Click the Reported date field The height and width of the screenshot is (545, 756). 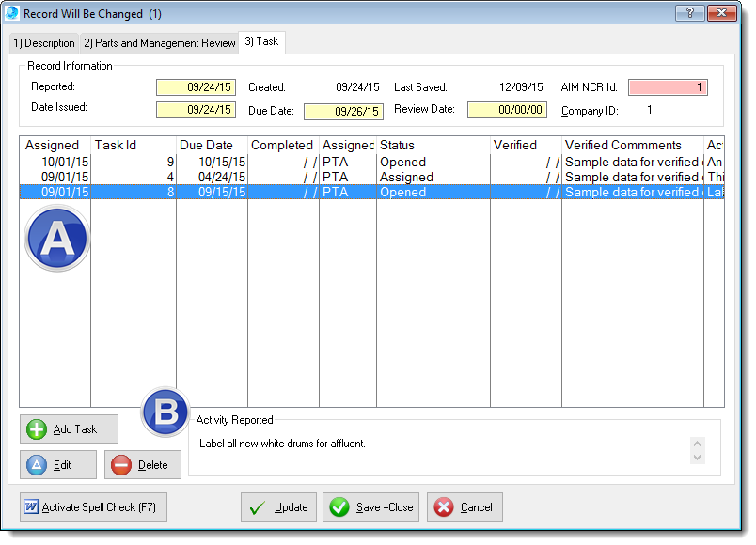tap(196, 87)
